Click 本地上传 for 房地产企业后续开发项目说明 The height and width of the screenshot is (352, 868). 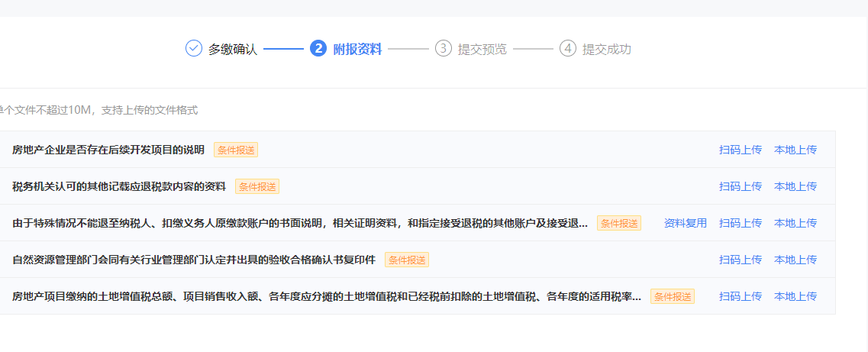point(795,150)
